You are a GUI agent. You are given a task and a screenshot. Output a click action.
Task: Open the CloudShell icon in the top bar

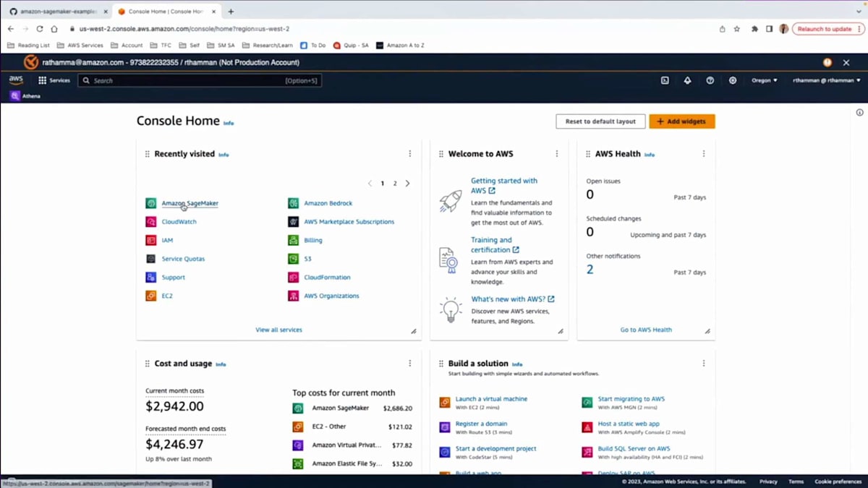(x=665, y=80)
